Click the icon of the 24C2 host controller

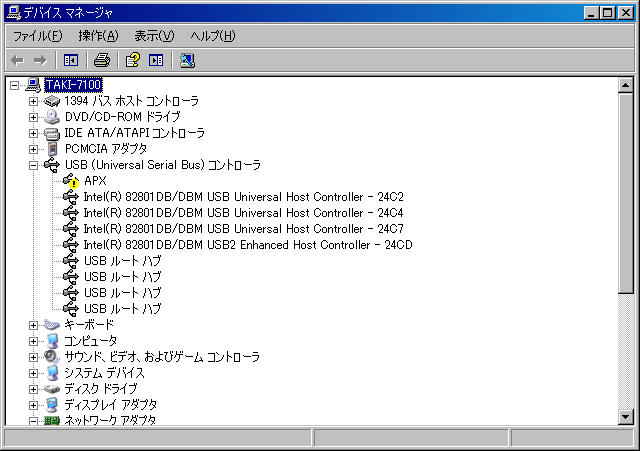click(71, 197)
